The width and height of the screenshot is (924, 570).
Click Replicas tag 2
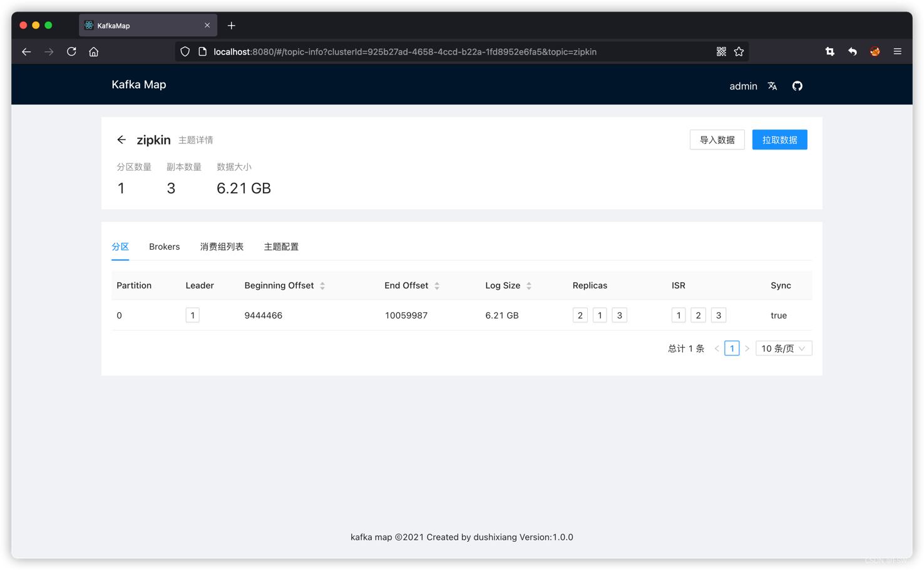point(580,315)
